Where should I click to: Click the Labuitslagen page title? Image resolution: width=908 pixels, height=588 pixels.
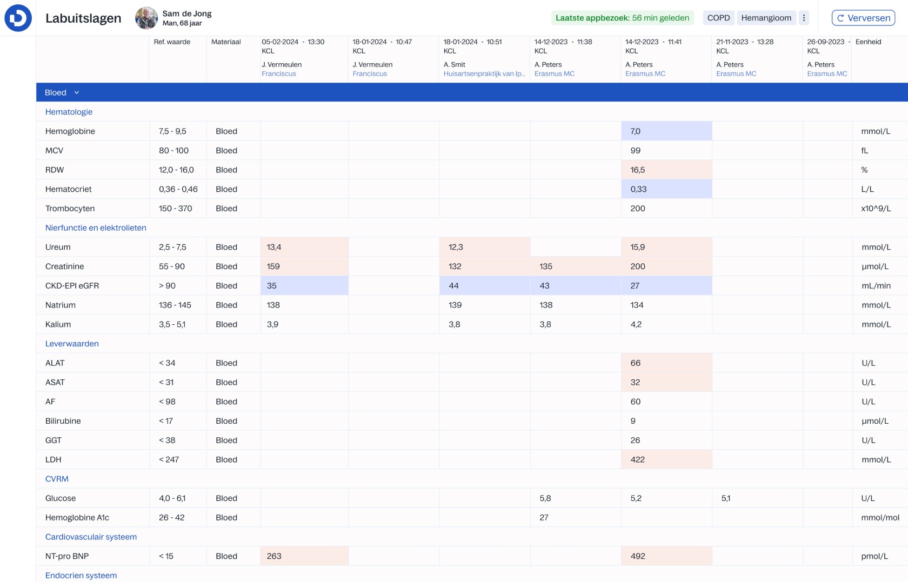(x=83, y=18)
